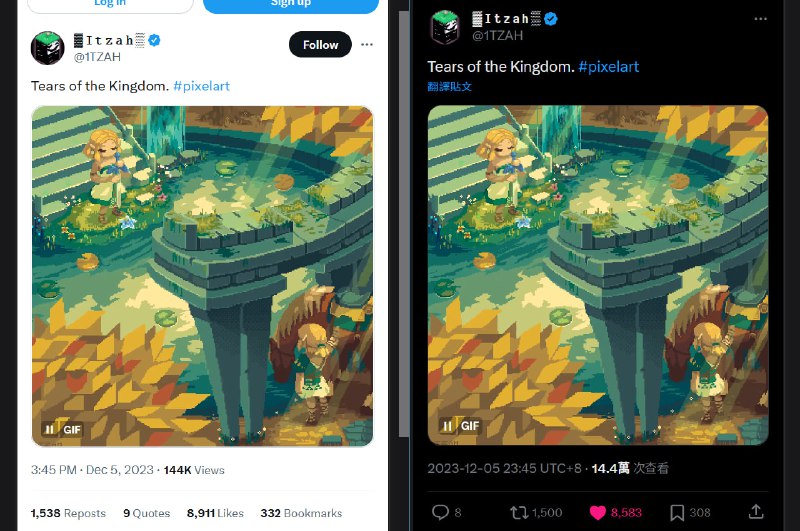Click the bookmark icon showing 308

(x=677, y=513)
